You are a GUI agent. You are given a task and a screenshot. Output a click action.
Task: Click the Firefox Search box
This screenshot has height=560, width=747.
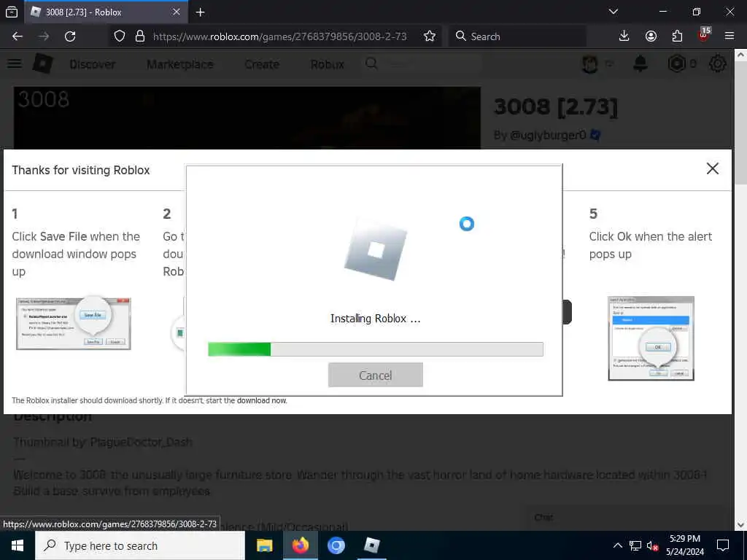click(x=517, y=36)
